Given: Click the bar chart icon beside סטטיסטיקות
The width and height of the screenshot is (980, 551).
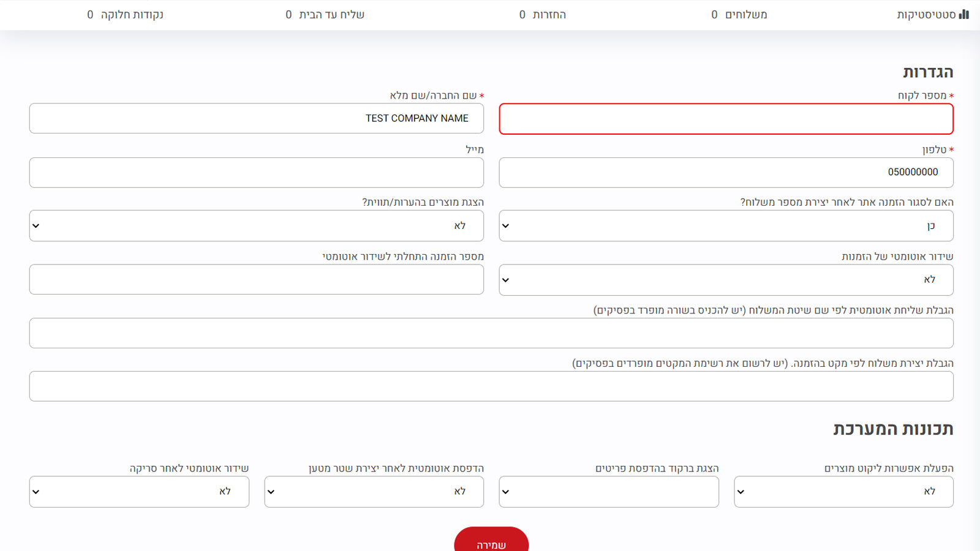Looking at the screenshot, I should point(964,14).
